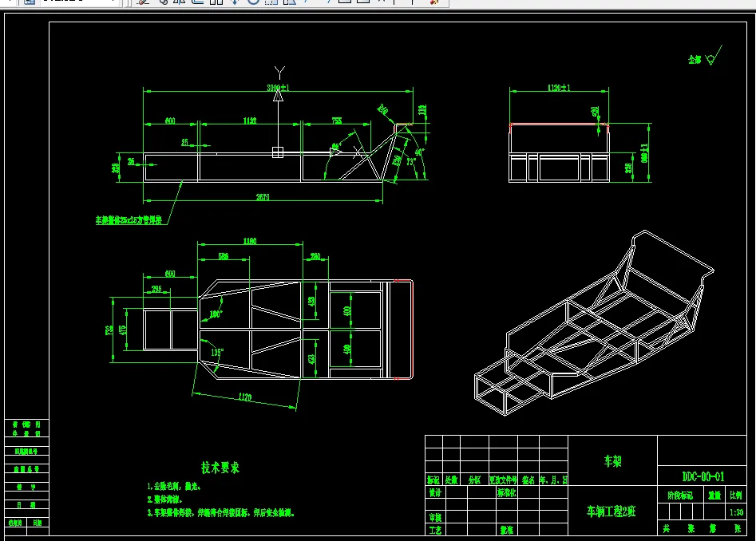Select the 3000±1 overall length dimension
The image size is (756, 541).
tap(278, 88)
